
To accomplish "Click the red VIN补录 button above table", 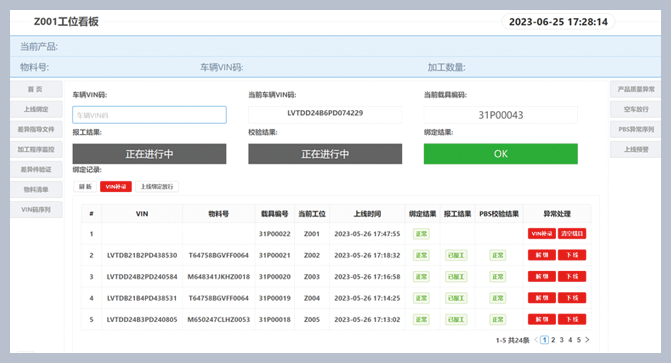I will tap(116, 187).
